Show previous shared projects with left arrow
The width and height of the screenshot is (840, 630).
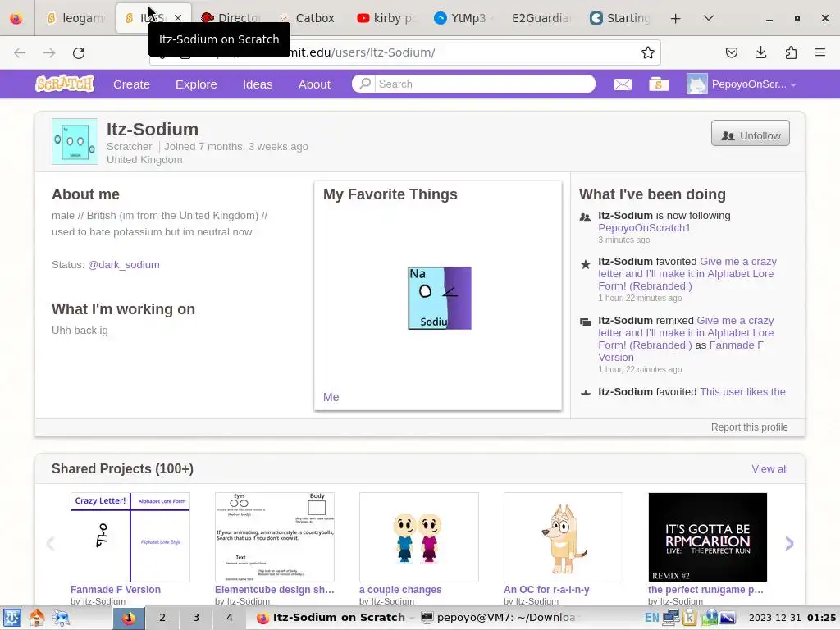(x=50, y=544)
